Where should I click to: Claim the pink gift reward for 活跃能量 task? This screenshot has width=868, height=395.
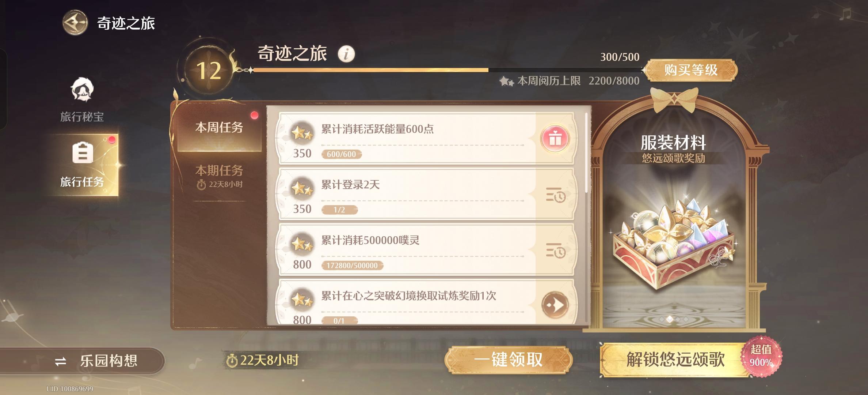pos(555,139)
